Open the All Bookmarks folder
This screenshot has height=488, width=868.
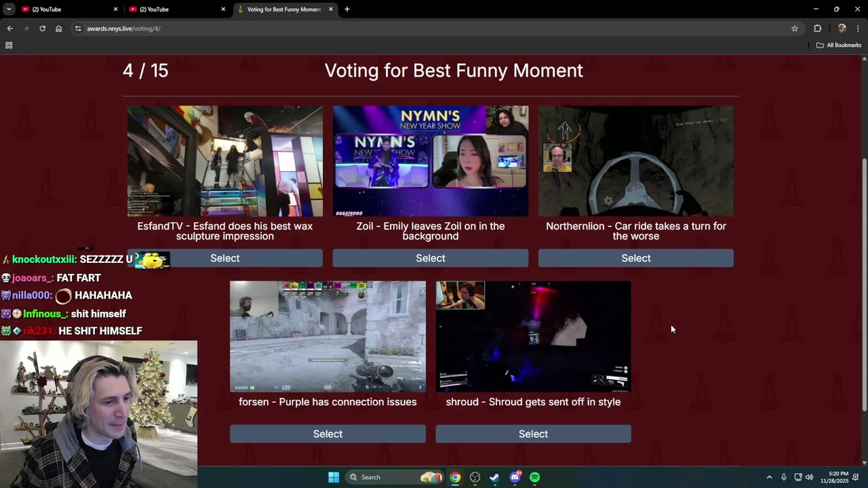pos(839,45)
